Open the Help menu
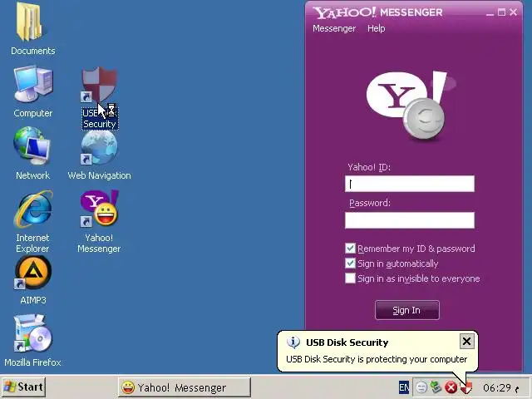 [377, 28]
